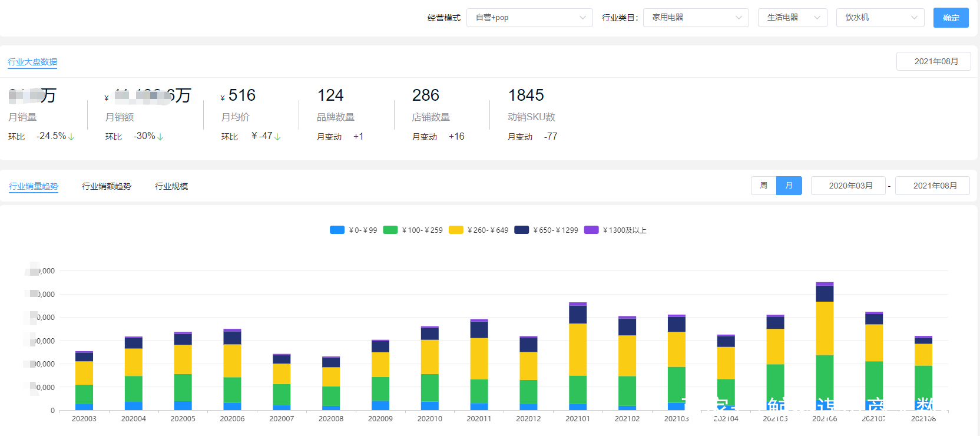This screenshot has height=436, width=980.
Task: Click the down arrow beside -30%
Action: tap(160, 137)
